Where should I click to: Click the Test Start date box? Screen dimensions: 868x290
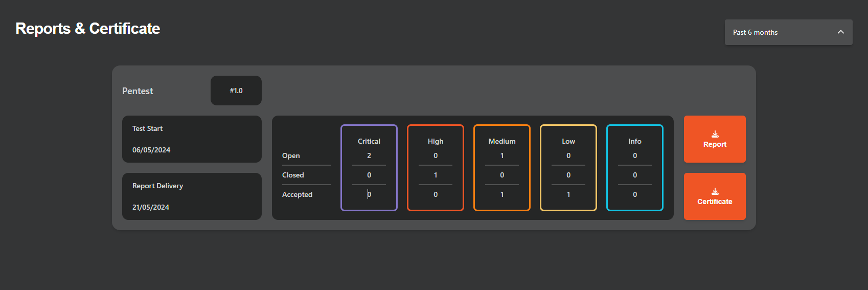[x=192, y=139]
